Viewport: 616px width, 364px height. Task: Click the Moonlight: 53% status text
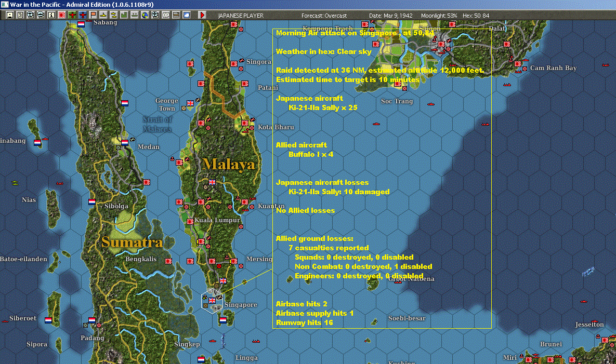click(439, 16)
